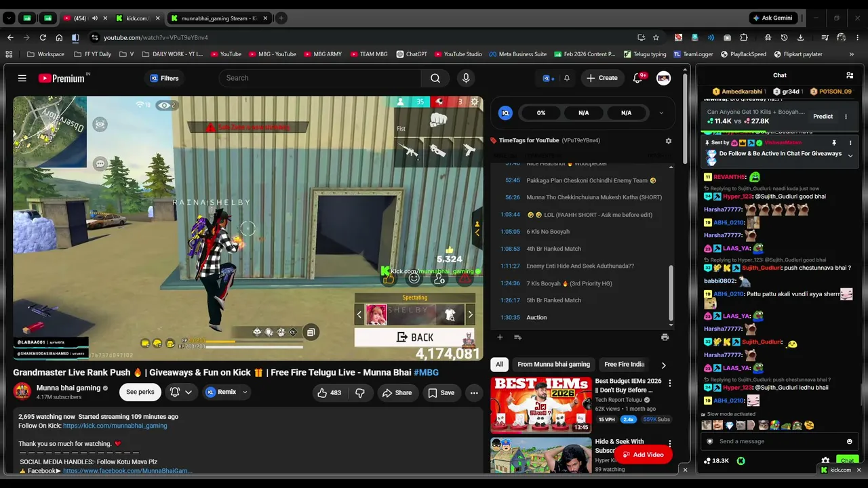This screenshot has width=868, height=488.
Task: Go to YouTube Premium home logo
Action: click(x=62, y=78)
